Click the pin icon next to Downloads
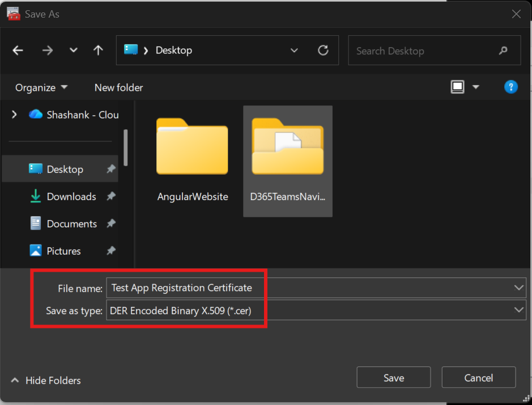 [x=110, y=196]
